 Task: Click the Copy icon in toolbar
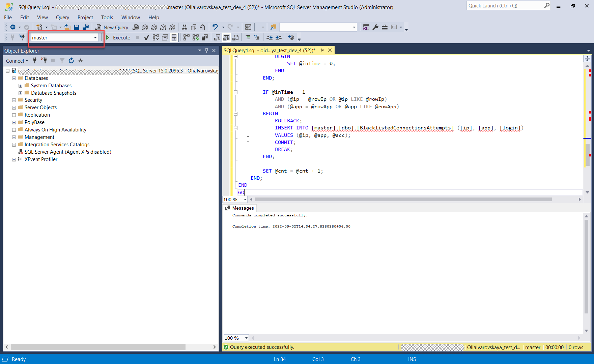(194, 27)
